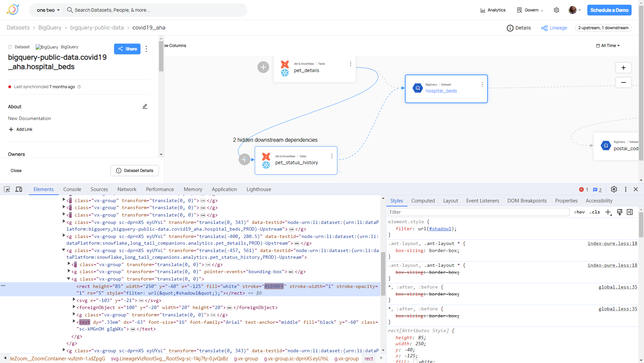This screenshot has height=363, width=644.
Task: Open the user avatar menu
Action: (x=575, y=10)
